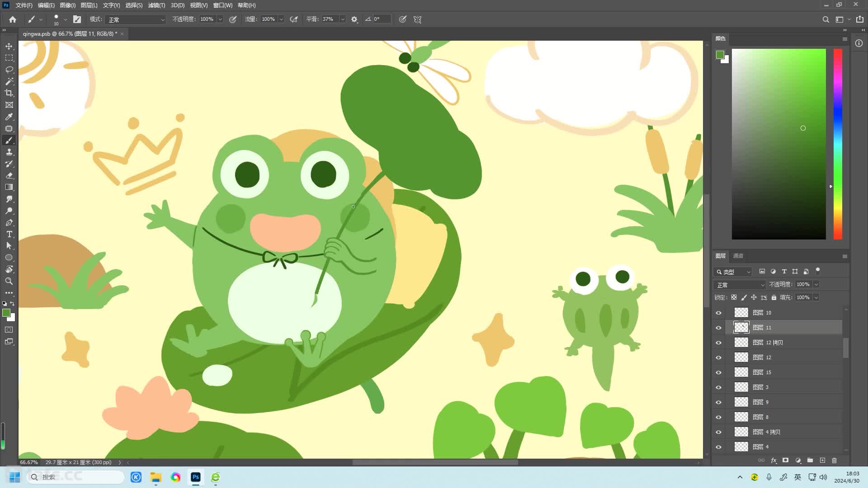Select the Gradient tool
The height and width of the screenshot is (488, 868).
coord(9,187)
